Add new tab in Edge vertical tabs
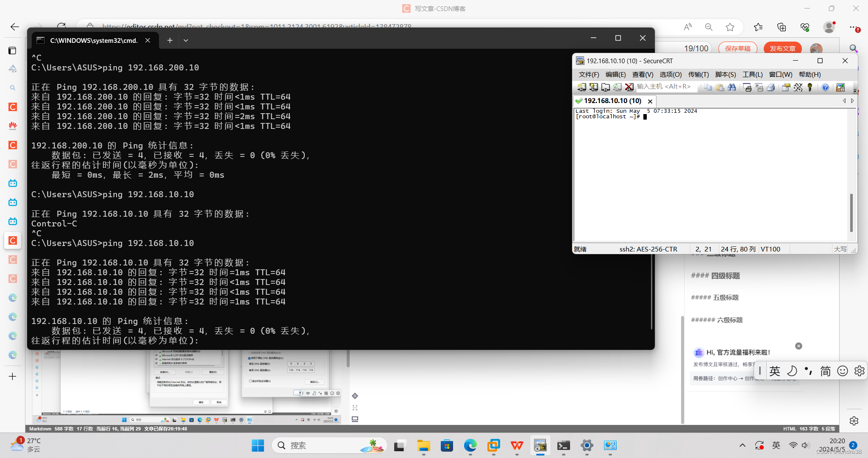 tap(13, 376)
